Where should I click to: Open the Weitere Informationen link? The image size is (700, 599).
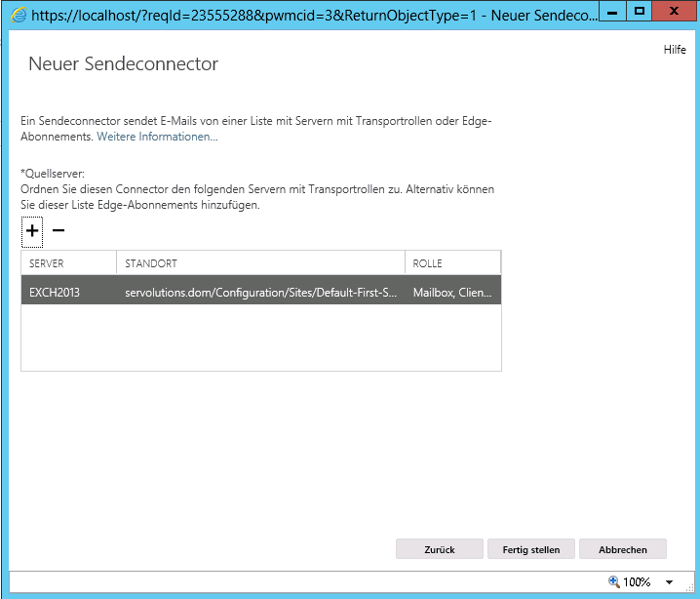click(157, 138)
